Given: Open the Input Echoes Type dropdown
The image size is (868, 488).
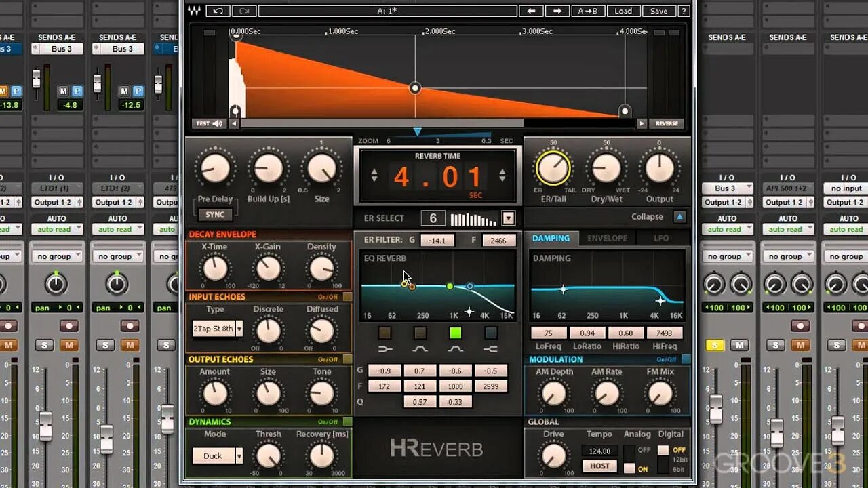Looking at the screenshot, I should coord(217,329).
